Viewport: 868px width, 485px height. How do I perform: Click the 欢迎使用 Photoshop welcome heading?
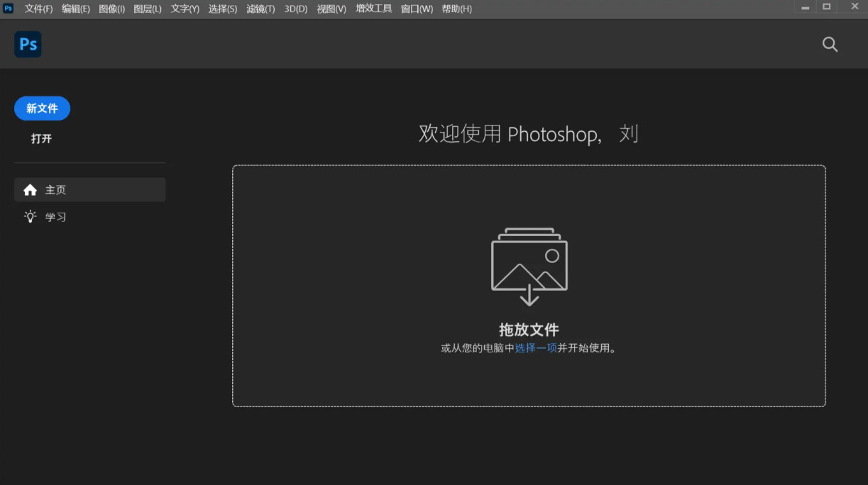click(x=529, y=133)
